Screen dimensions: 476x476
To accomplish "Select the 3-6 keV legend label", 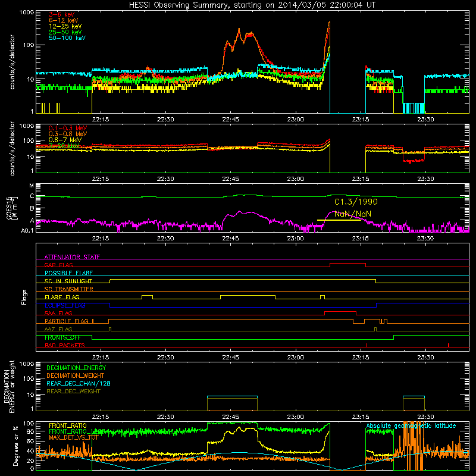I will [62, 14].
